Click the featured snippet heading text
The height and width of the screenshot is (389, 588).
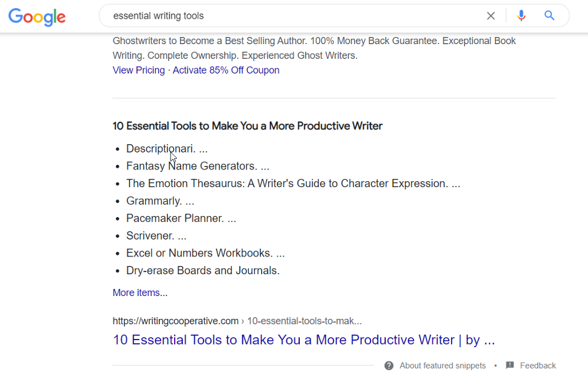click(x=248, y=126)
